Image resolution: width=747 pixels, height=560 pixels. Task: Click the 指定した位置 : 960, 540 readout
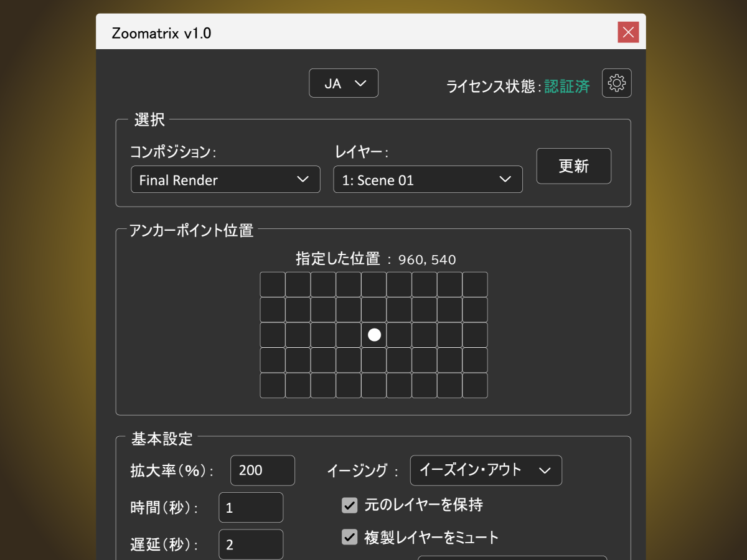[376, 259]
